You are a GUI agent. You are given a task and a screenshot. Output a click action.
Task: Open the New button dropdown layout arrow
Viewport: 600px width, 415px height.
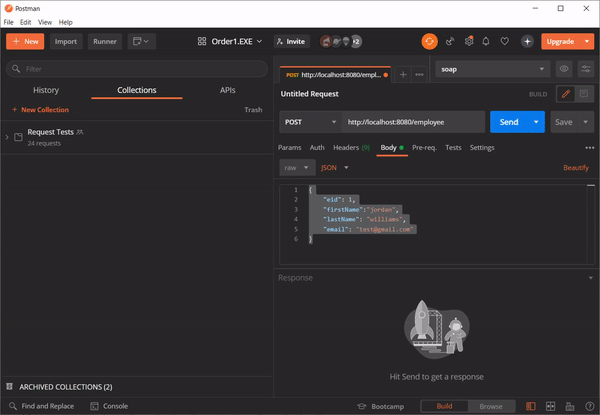[x=146, y=41]
